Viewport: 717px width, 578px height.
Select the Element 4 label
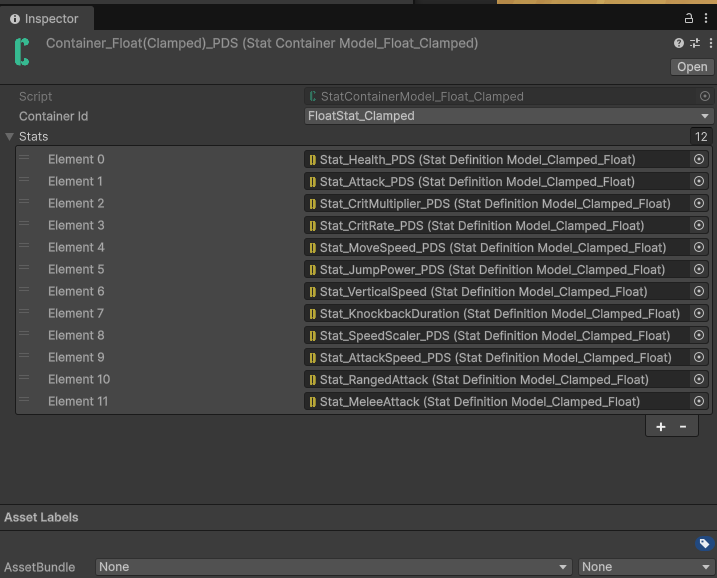[x=76, y=247]
